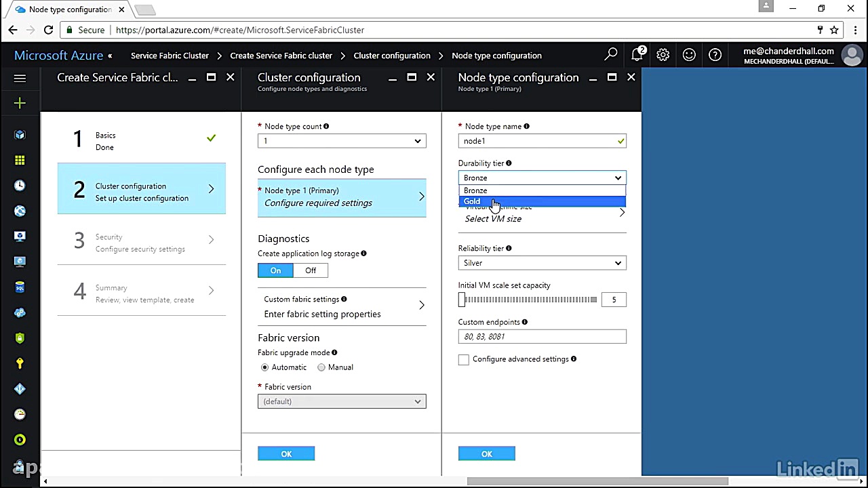The width and height of the screenshot is (868, 488).
Task: Click the account avatar picture
Action: point(851,55)
